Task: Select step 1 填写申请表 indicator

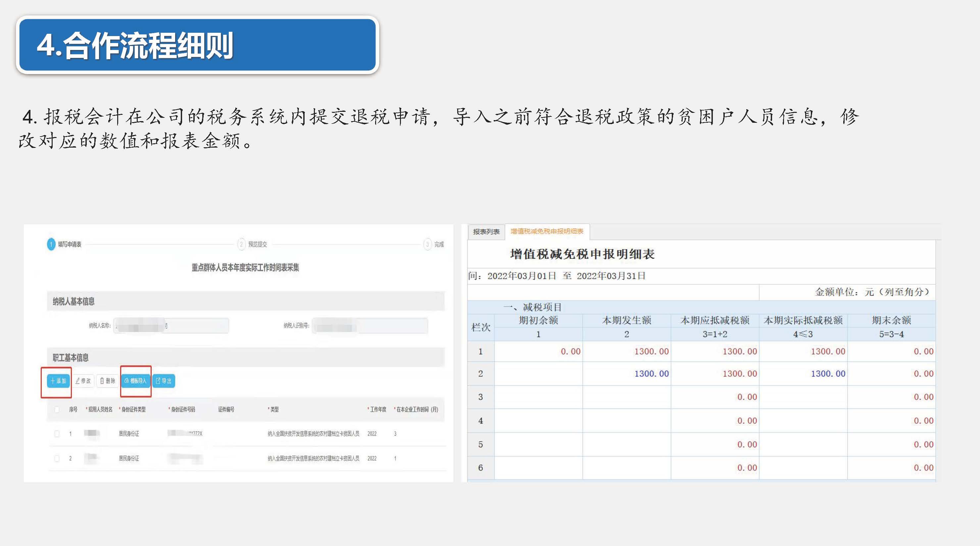Action: click(64, 244)
